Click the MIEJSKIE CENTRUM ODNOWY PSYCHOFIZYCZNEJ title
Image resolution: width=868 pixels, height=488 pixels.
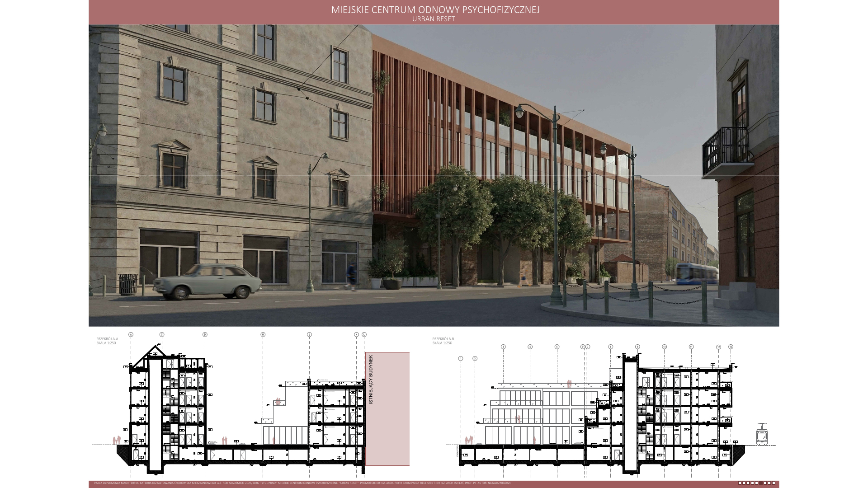coord(435,9)
